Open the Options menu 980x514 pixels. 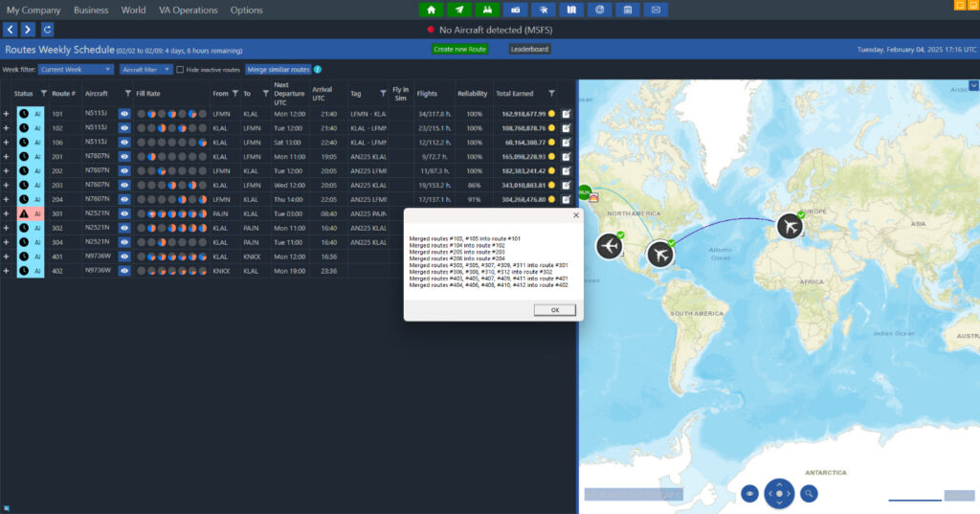click(246, 10)
